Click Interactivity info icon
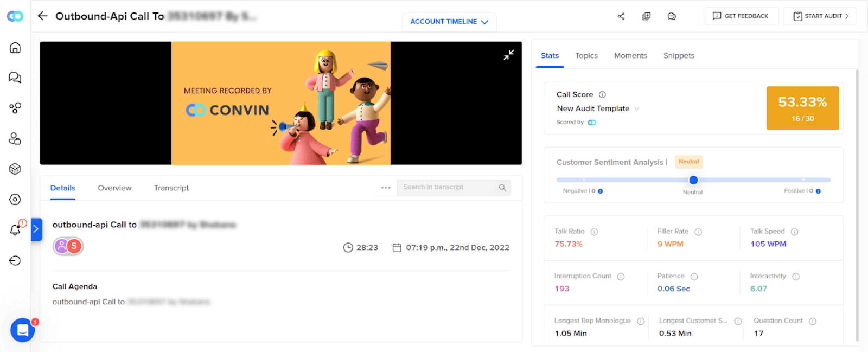 coord(796,277)
